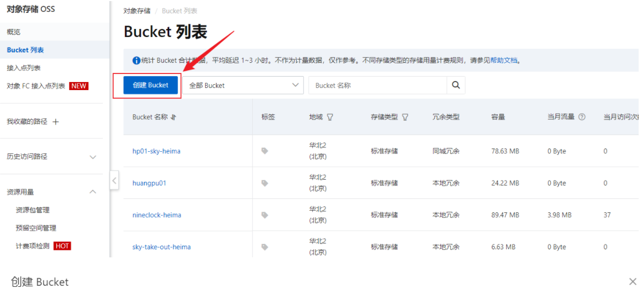The width and height of the screenshot is (644, 289).
Task: Click the tag icon for hp01-sky-heima
Action: [265, 151]
